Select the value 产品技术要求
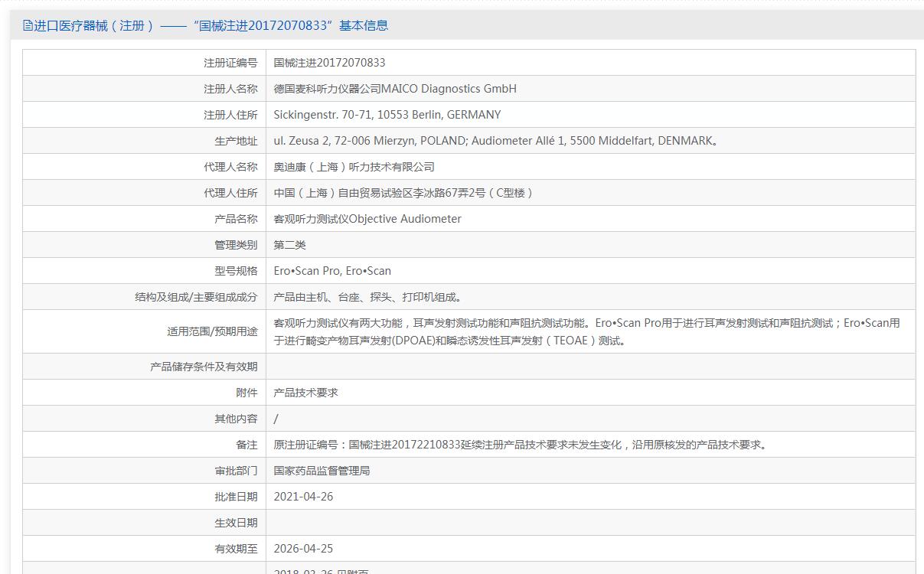This screenshot has height=574, width=924. 306,393
